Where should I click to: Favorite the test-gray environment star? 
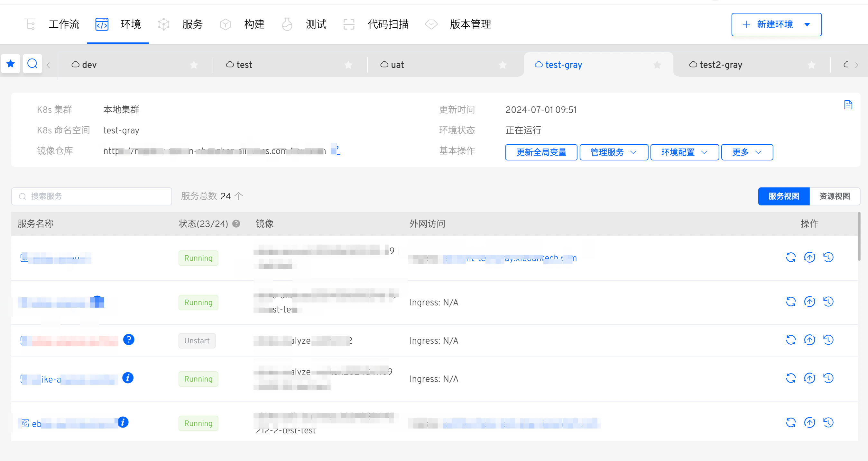click(657, 65)
